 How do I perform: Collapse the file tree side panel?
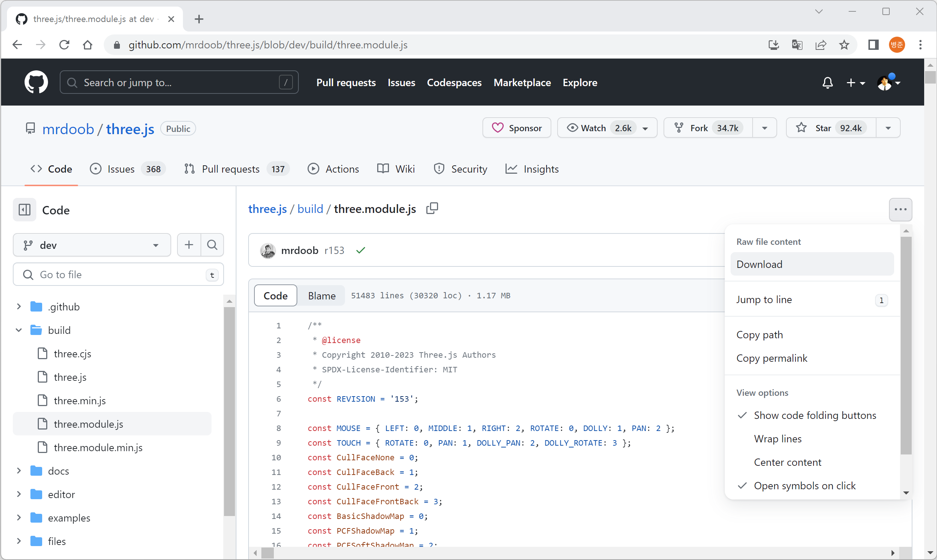tap(25, 210)
